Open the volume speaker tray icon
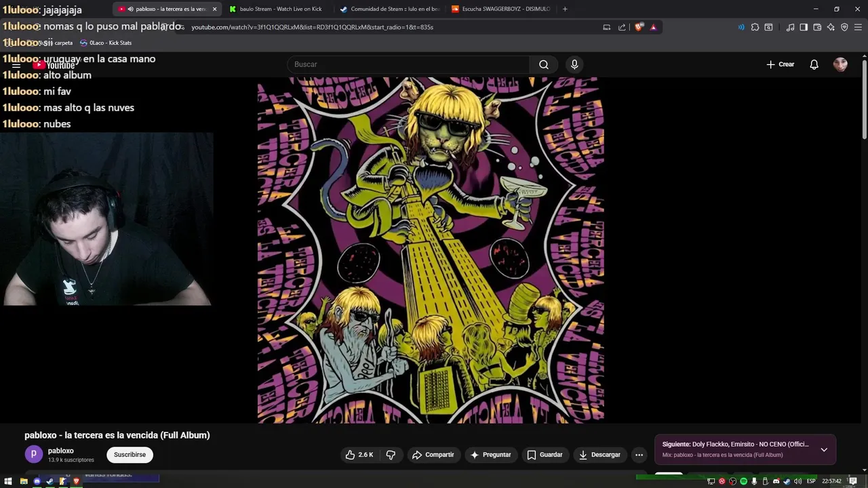Viewport: 868px width, 488px height. pos(797,481)
